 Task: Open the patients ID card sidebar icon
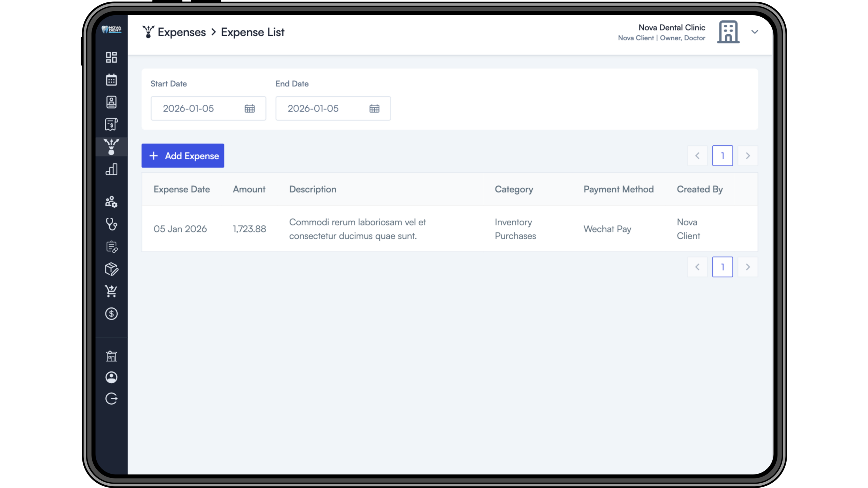111,102
